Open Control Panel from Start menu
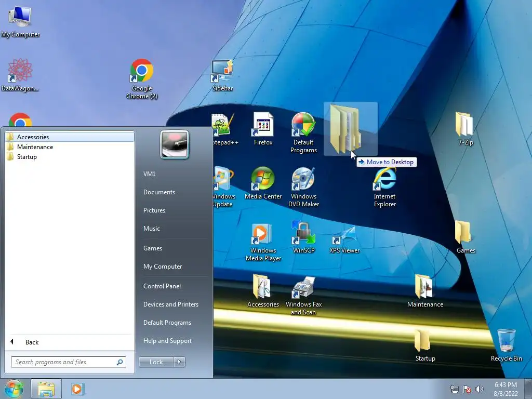The height and width of the screenshot is (399, 532). [162, 286]
